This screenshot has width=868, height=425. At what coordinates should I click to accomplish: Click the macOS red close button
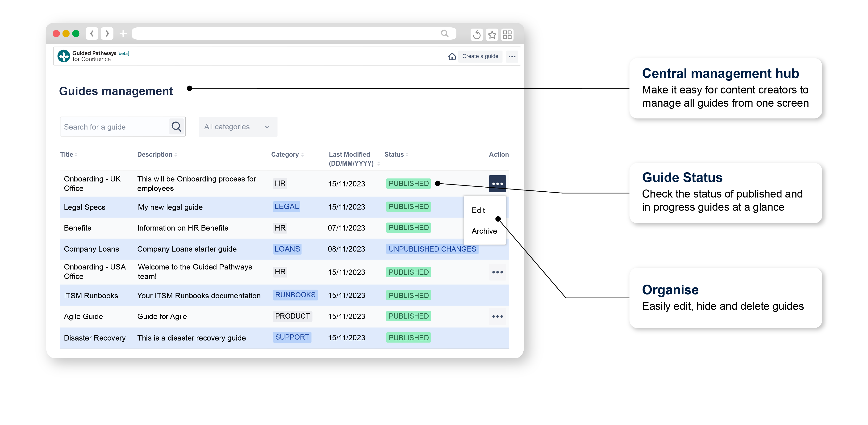[x=56, y=34]
